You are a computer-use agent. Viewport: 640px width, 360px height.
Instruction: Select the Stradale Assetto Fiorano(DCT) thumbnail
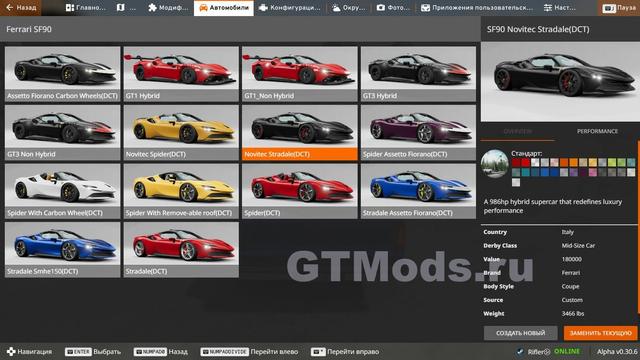[418, 191]
